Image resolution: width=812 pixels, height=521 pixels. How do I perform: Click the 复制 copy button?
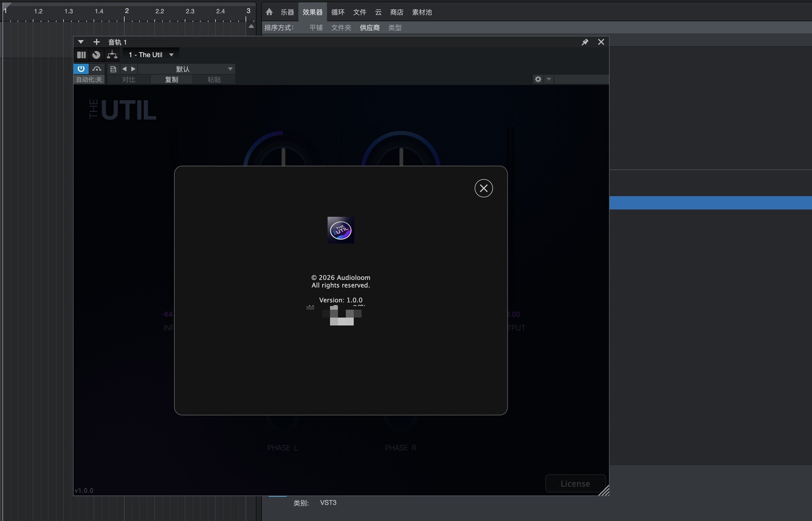[x=171, y=79]
